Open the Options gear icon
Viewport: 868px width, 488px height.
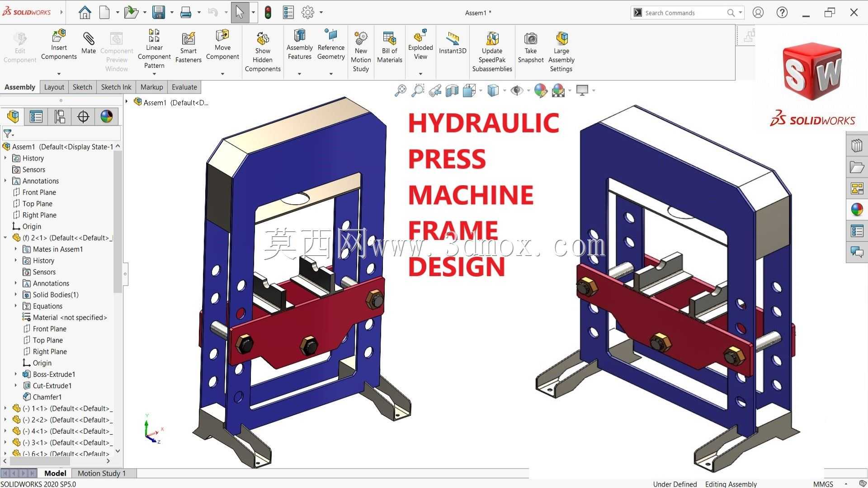[x=308, y=13]
